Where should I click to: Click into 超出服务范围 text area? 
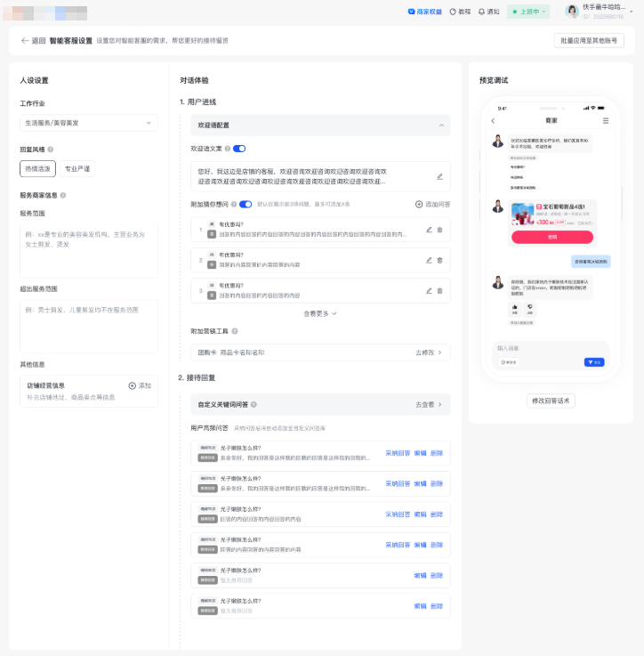[x=89, y=327]
